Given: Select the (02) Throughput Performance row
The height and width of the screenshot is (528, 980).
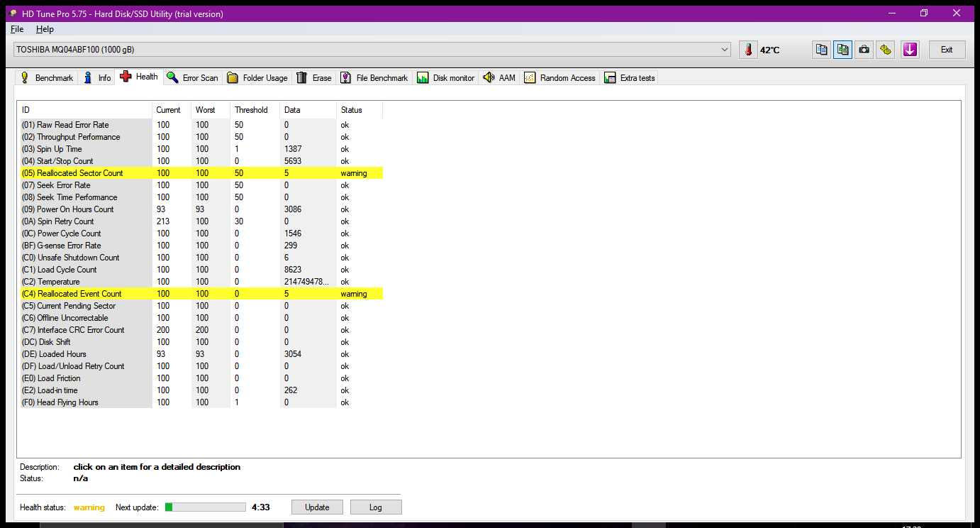Looking at the screenshot, I should 200,137.
